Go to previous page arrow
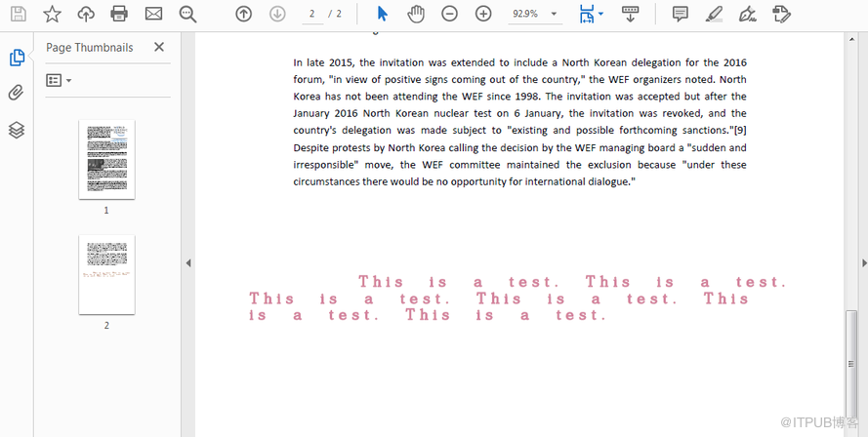868x437 pixels. coord(243,14)
